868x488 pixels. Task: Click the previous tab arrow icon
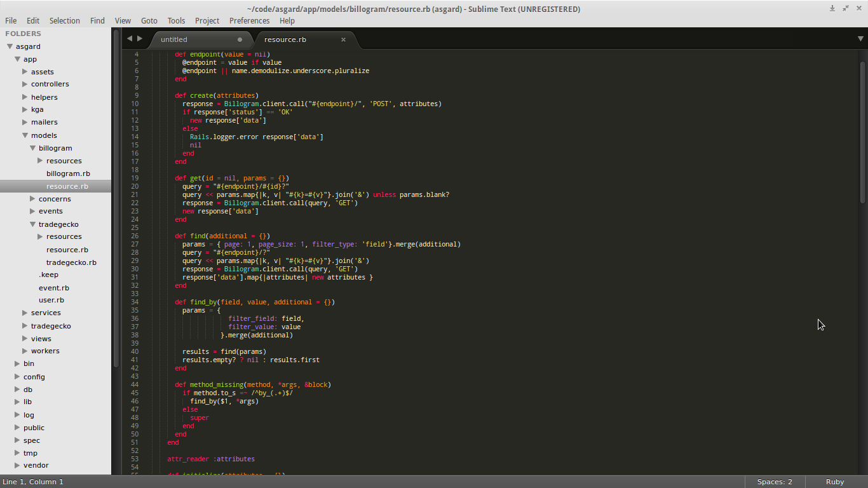(x=130, y=39)
